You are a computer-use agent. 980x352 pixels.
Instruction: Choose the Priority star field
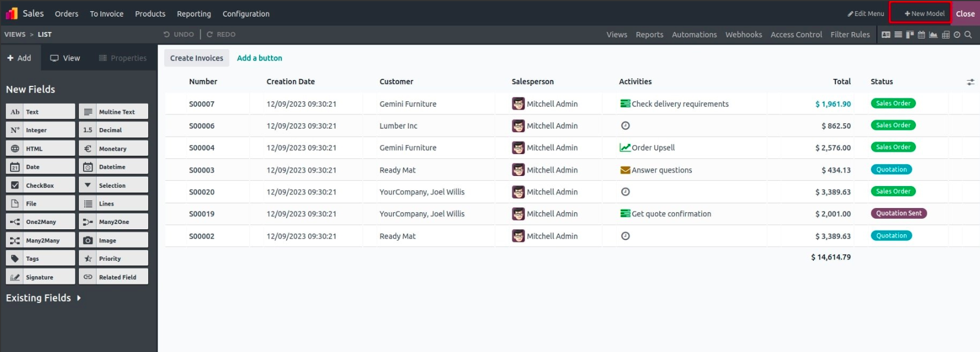[113, 259]
